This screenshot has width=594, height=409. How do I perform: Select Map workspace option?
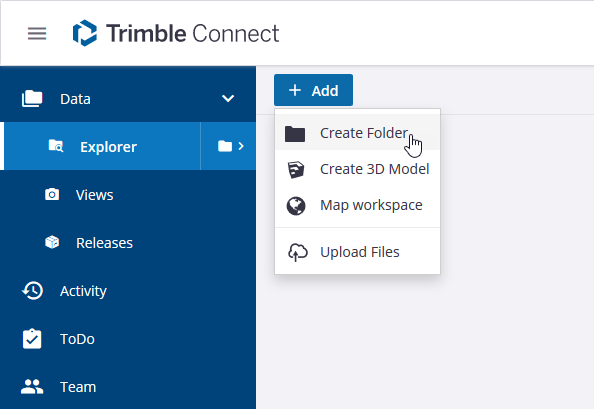357,205
